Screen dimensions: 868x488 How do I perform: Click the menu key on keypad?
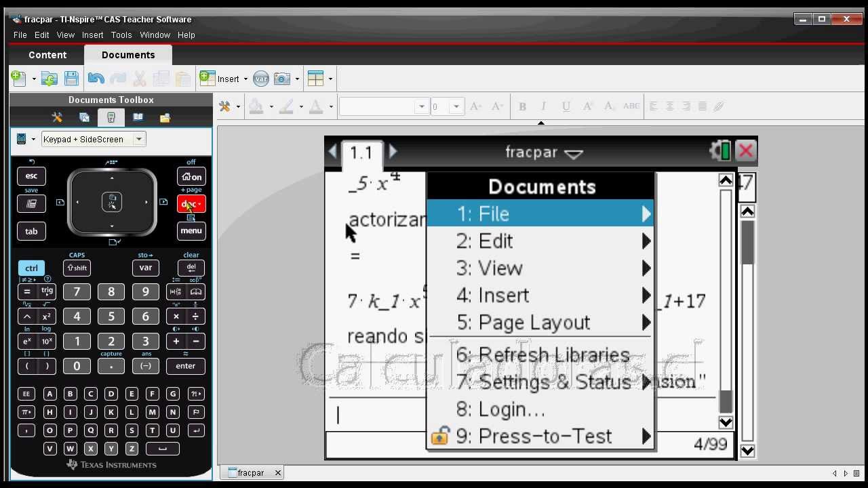click(x=191, y=231)
